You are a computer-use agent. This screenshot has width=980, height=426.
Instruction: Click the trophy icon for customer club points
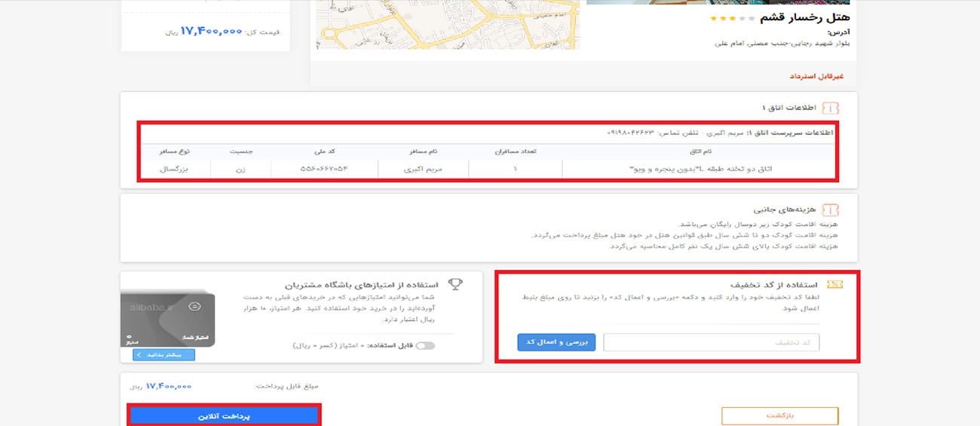pyautogui.click(x=455, y=284)
